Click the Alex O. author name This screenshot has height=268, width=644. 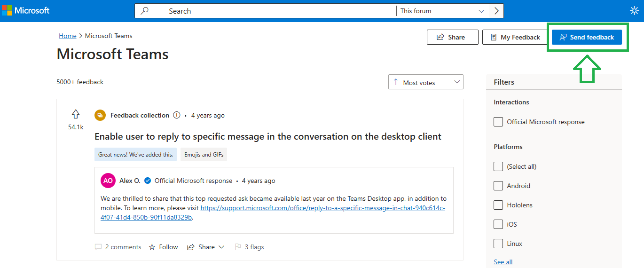tap(129, 181)
